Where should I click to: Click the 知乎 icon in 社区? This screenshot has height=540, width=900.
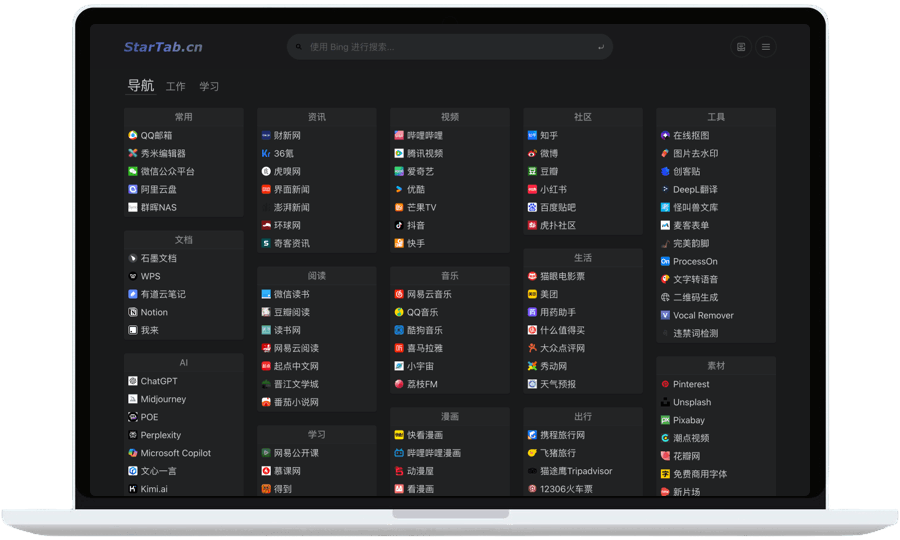(x=532, y=135)
